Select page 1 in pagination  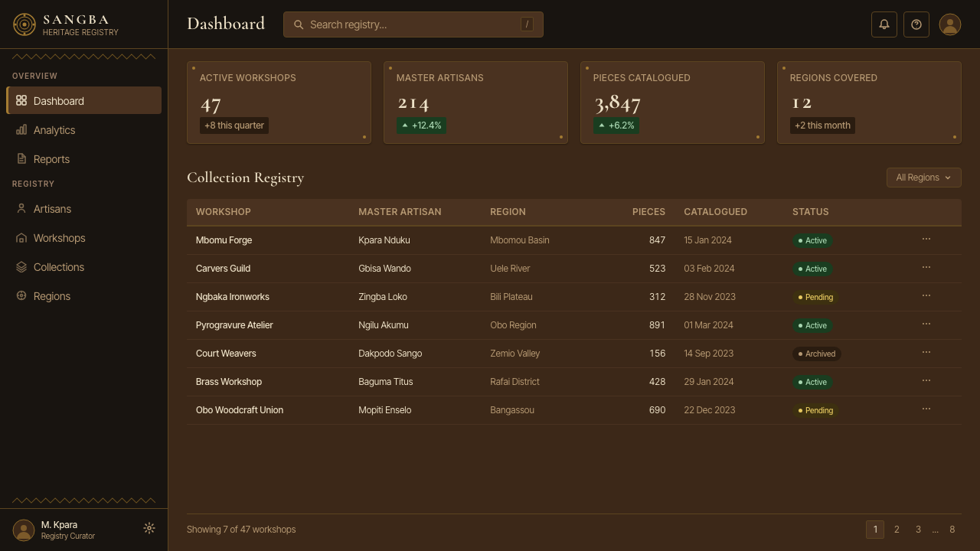click(875, 530)
